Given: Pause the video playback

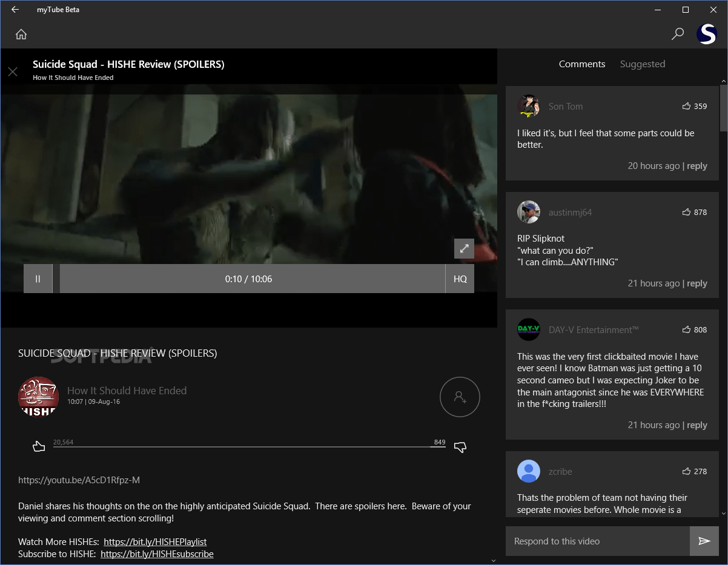Looking at the screenshot, I should point(38,279).
